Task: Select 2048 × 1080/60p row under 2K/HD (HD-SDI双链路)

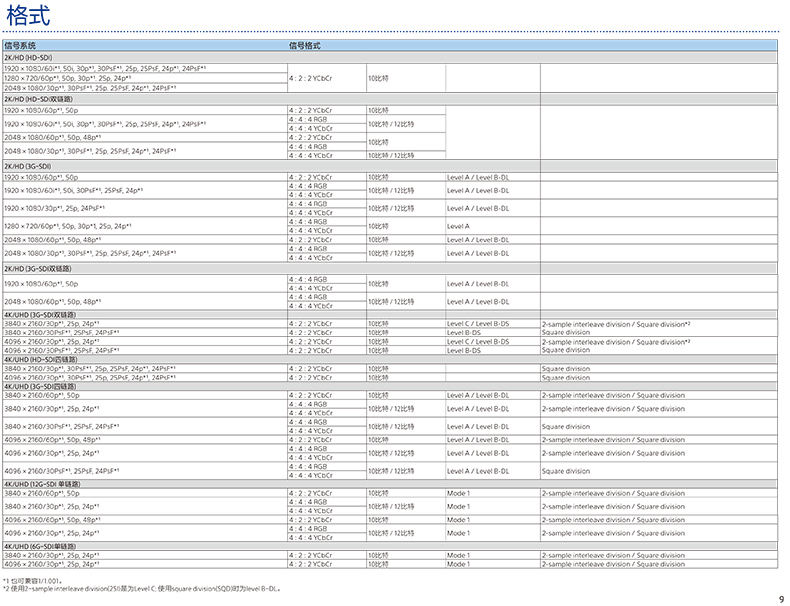Action: tap(225, 137)
